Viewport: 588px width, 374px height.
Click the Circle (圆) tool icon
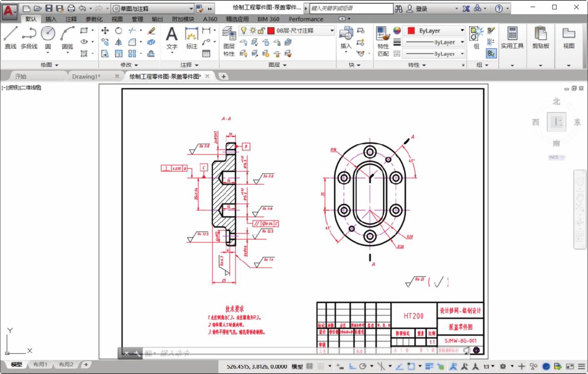pos(48,34)
